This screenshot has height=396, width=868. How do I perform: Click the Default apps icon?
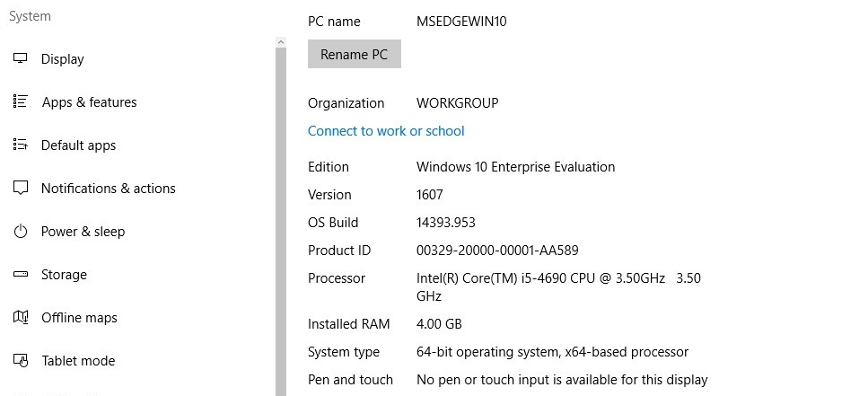point(21,145)
